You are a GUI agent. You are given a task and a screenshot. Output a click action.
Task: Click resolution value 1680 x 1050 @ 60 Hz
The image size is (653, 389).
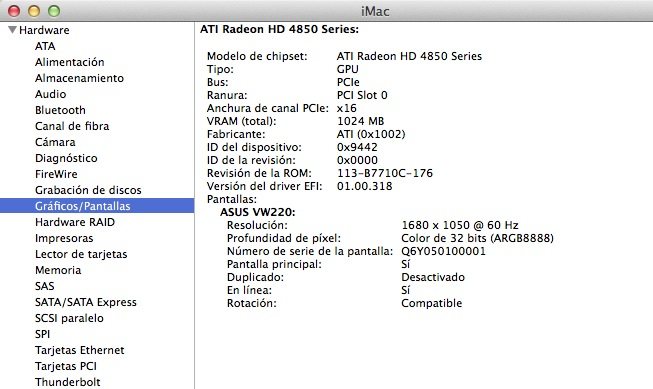coord(460,225)
